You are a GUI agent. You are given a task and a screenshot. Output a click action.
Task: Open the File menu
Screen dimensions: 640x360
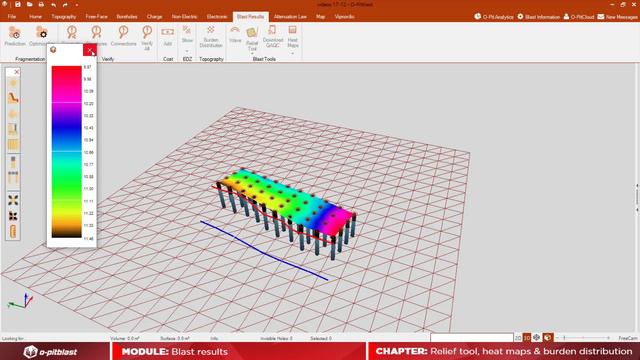click(x=12, y=17)
